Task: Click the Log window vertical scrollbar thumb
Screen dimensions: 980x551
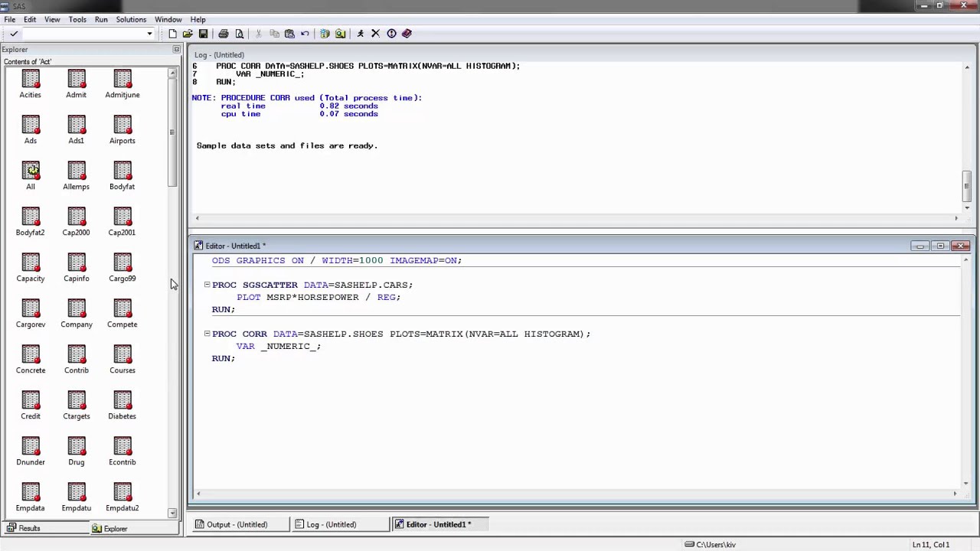Action: (x=967, y=184)
